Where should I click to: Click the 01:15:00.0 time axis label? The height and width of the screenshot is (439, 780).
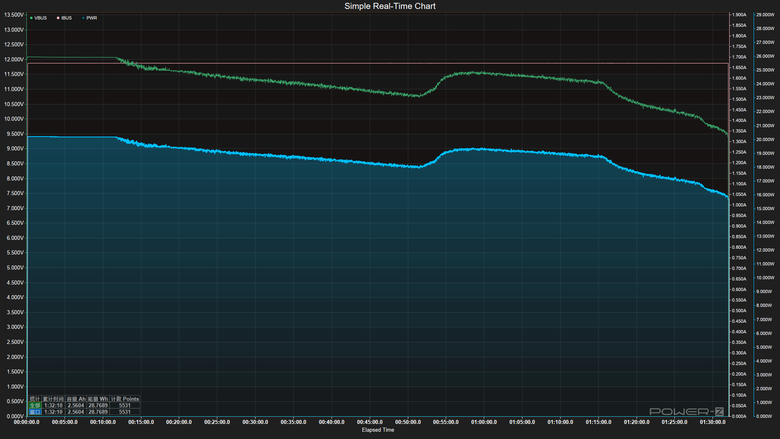pyautogui.click(x=598, y=422)
